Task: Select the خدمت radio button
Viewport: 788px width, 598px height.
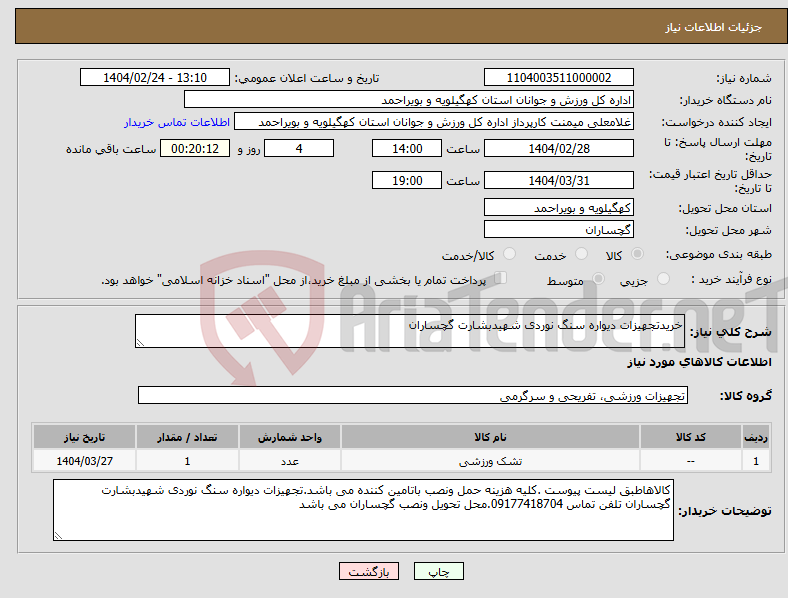Action: (x=581, y=254)
